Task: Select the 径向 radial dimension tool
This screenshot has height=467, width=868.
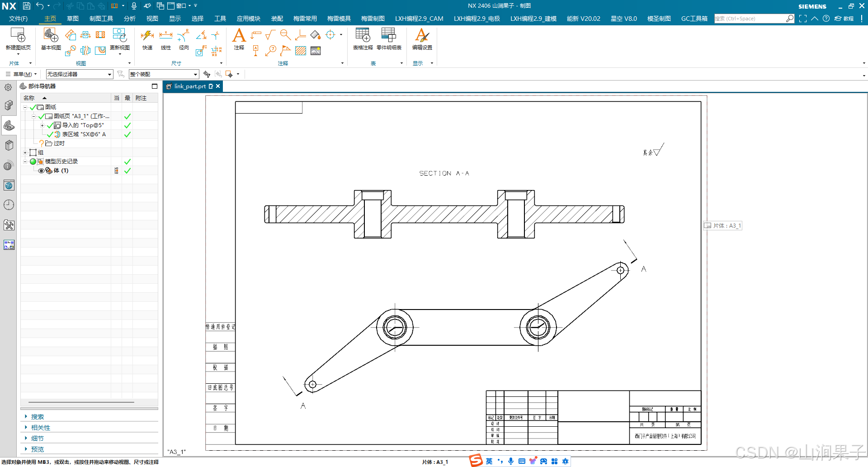Action: 184,36
